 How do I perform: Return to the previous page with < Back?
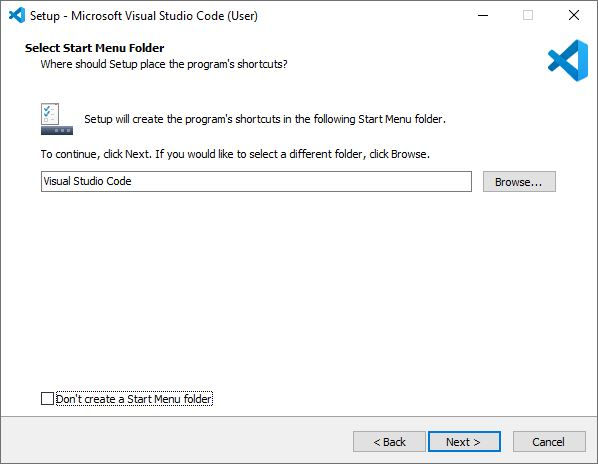coord(389,442)
